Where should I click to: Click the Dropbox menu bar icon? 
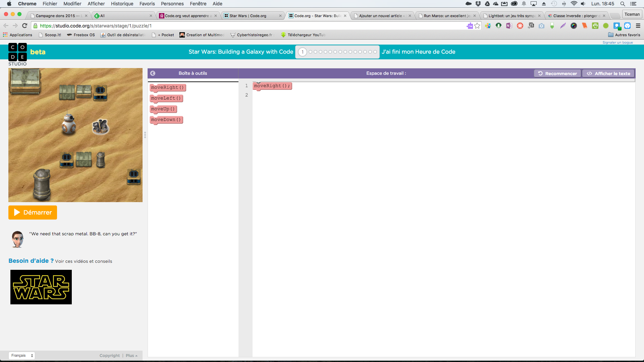click(x=478, y=4)
